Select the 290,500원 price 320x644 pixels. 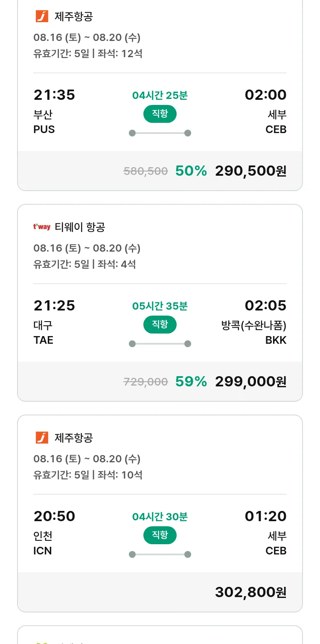tap(250, 171)
